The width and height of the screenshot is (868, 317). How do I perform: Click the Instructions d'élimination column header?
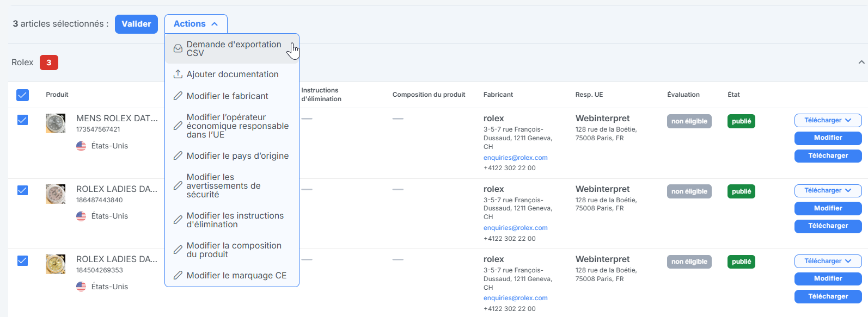click(x=321, y=95)
